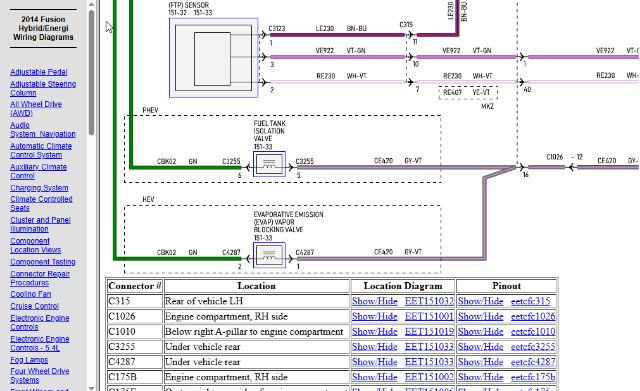
Task: Toggle Show/Hide location diagram for C315
Action: click(x=375, y=301)
